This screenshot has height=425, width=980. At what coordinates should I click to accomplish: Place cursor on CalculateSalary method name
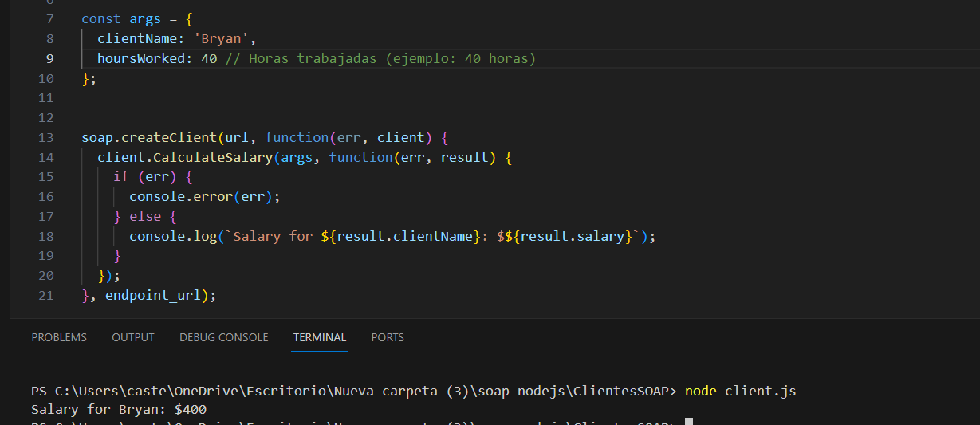[x=213, y=157]
